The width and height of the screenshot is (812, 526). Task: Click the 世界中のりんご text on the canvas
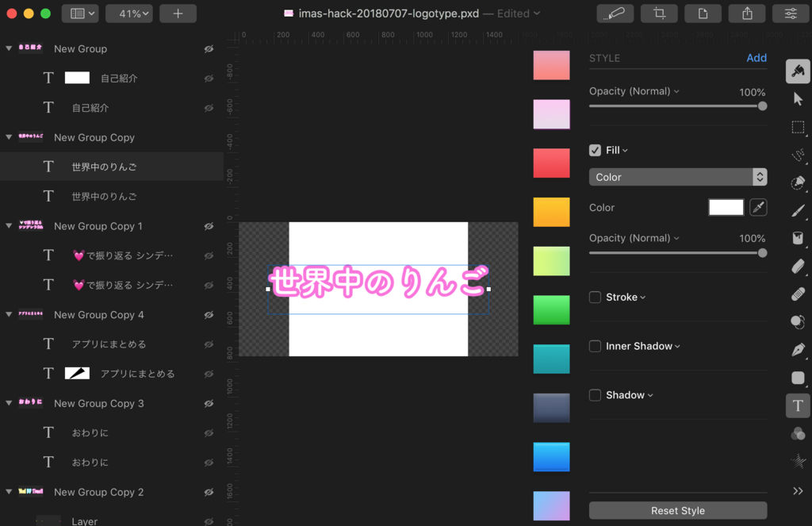378,282
